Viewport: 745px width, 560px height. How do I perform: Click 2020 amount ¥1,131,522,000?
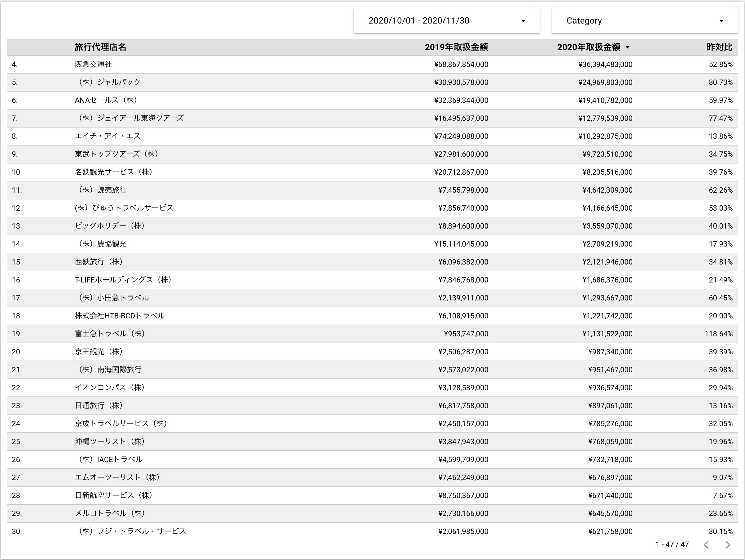pos(607,334)
